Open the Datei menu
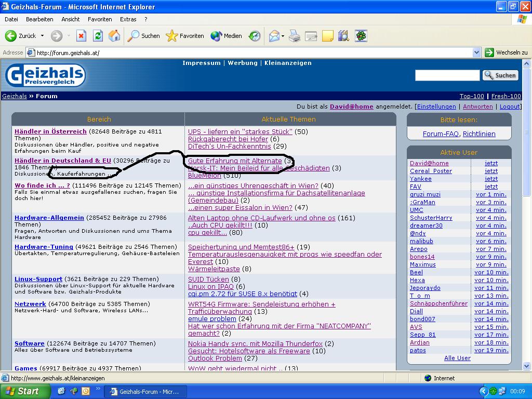 pos(11,19)
